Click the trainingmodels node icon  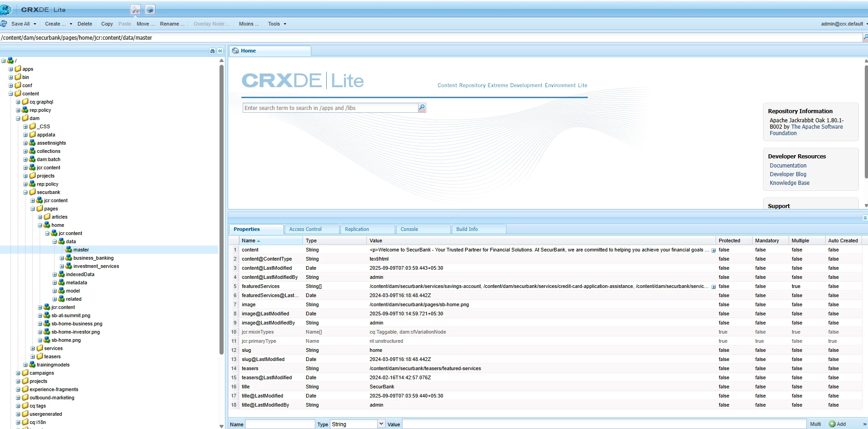32,365
